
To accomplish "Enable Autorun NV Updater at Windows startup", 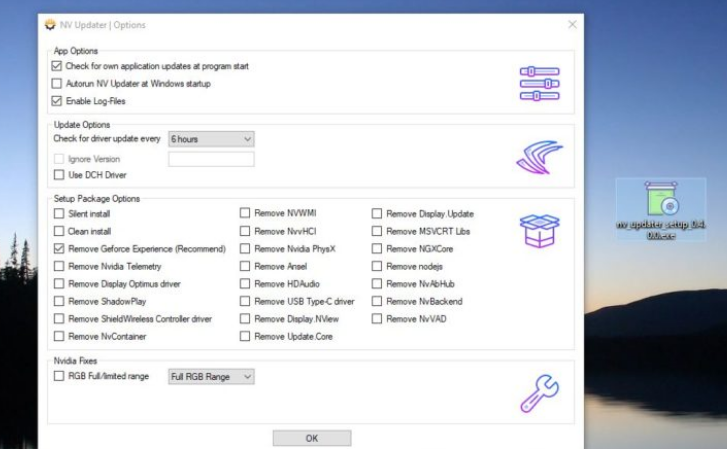I will click(x=57, y=83).
